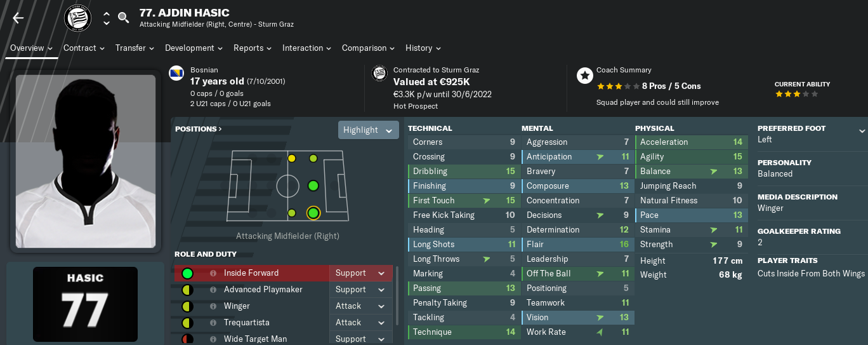This screenshot has height=345, width=868.
Task: Open the Development menu
Action: click(x=194, y=48)
